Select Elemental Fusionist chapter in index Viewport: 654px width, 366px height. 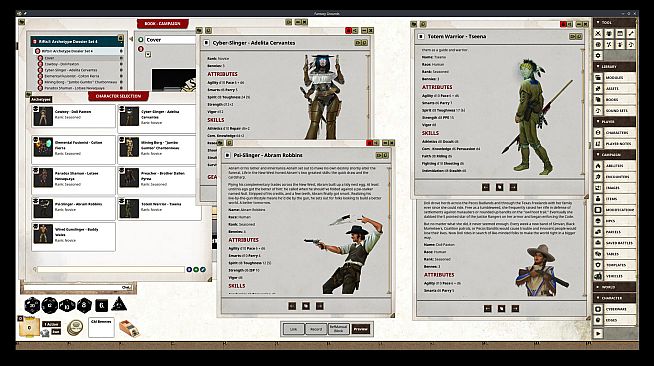80,76
